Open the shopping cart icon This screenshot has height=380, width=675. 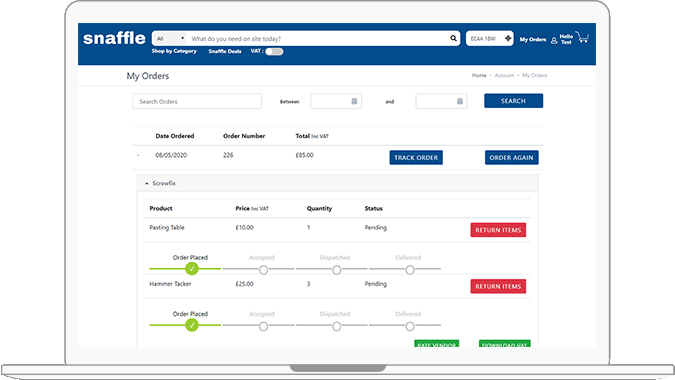[582, 37]
